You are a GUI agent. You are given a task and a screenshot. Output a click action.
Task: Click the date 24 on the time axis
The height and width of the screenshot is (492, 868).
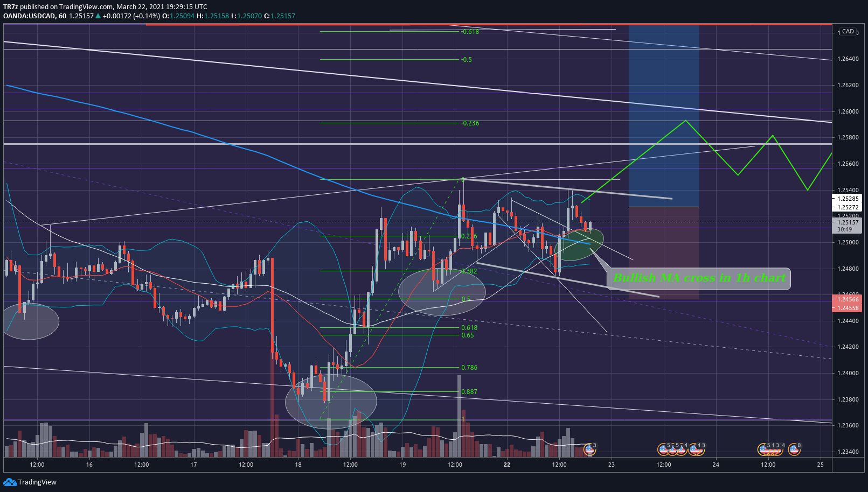coord(716,465)
